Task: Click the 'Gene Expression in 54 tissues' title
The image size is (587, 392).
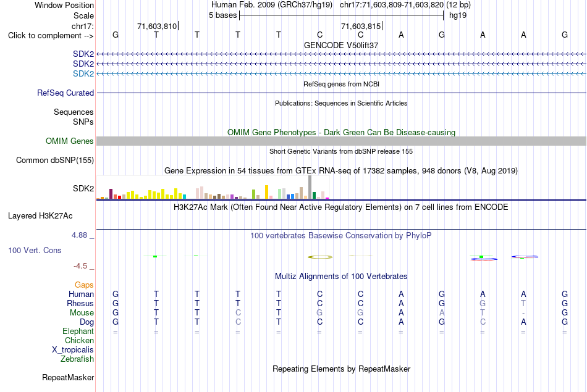Action: click(x=341, y=171)
